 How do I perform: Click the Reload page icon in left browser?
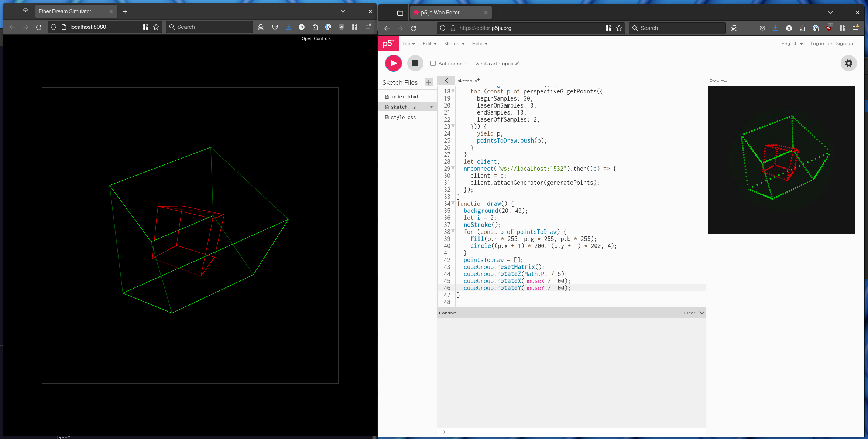click(39, 27)
